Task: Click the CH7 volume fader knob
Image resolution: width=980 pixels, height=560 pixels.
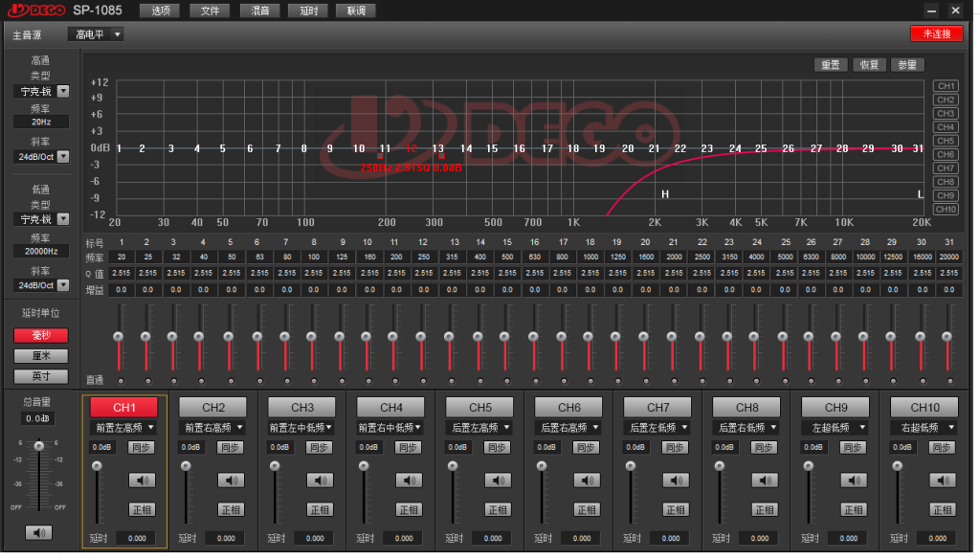Action: pyautogui.click(x=631, y=465)
